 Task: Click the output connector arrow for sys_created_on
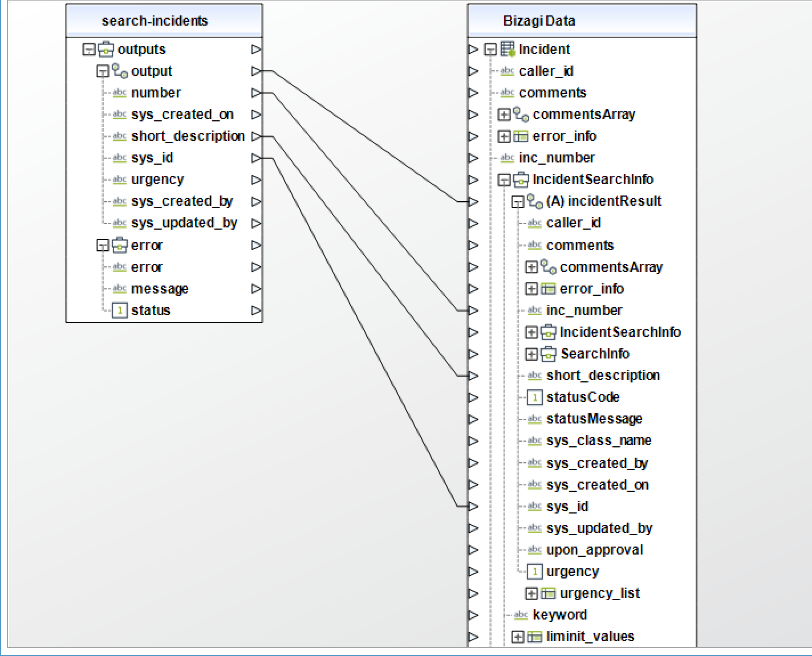(257, 115)
